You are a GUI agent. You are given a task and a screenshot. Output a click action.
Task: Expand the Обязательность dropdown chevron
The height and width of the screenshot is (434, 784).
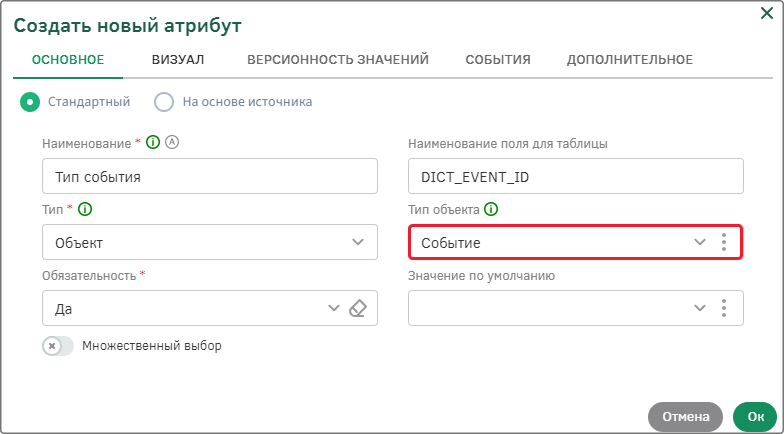pyautogui.click(x=334, y=308)
